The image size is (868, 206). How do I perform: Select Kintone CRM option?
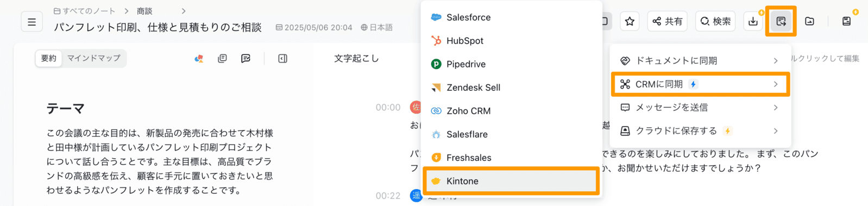point(512,181)
